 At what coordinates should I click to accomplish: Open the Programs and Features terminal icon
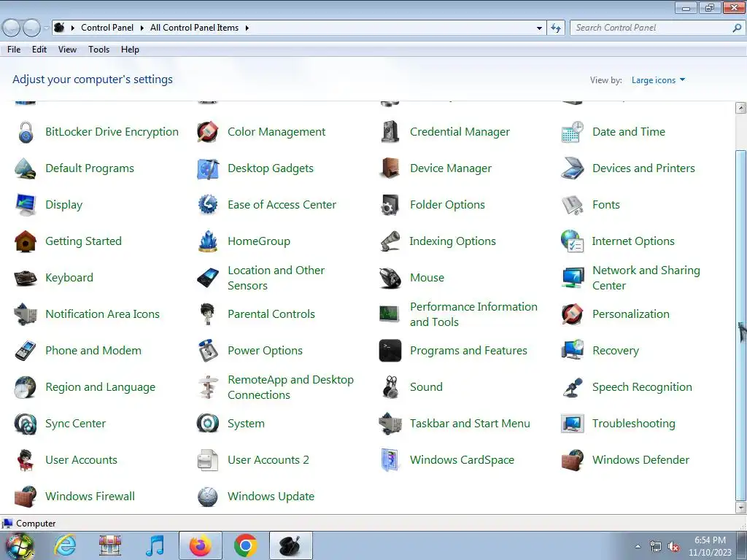point(390,351)
